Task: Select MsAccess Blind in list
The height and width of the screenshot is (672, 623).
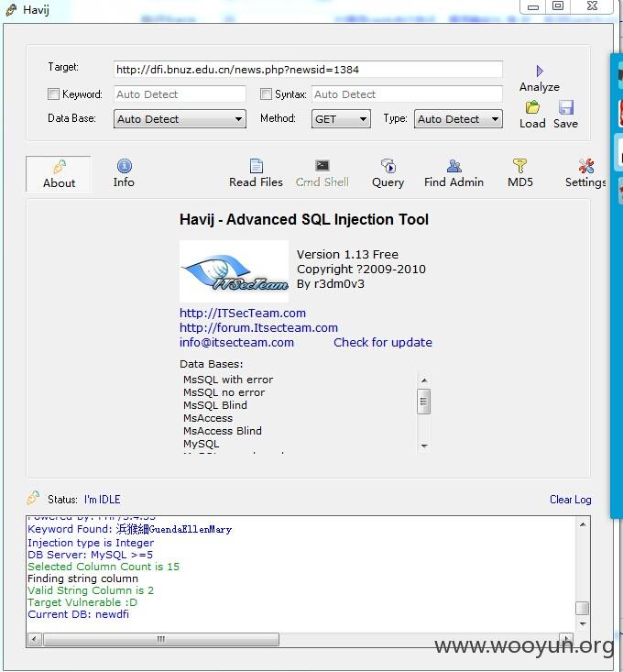Action: click(x=223, y=431)
